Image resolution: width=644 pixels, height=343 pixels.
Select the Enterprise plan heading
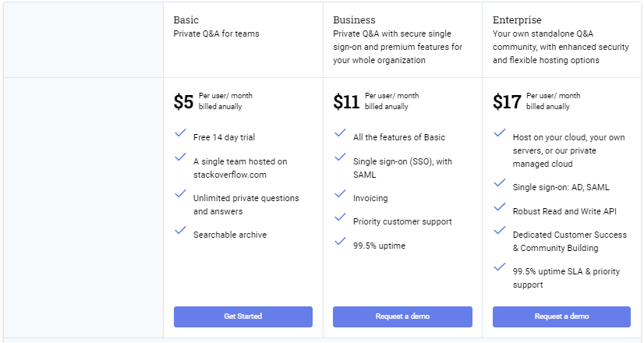pyautogui.click(x=517, y=20)
